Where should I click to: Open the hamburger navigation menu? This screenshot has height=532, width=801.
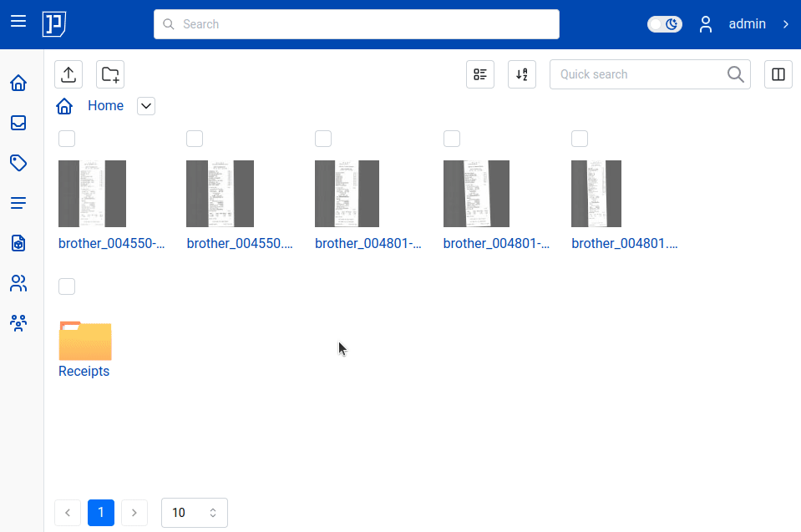(18, 23)
